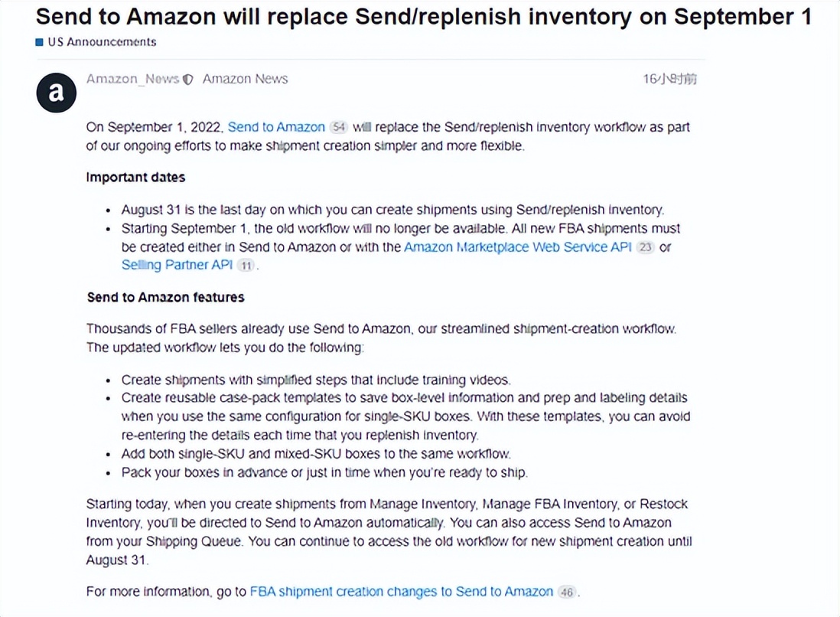Follow the Send to Amazon link
The image size is (840, 617).
(x=276, y=127)
